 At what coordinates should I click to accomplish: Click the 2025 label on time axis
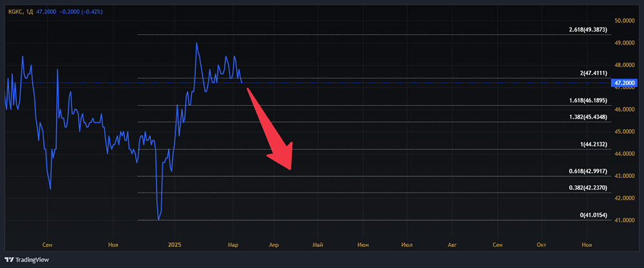175,245
